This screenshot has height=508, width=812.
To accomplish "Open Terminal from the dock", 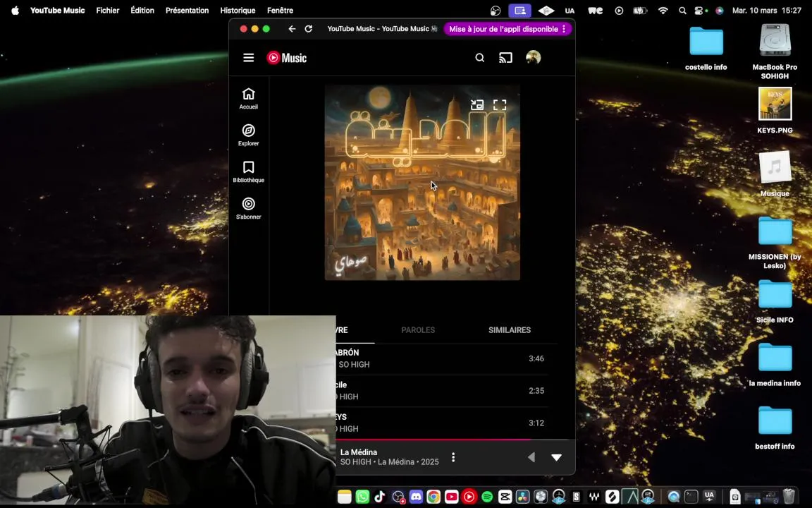I will pos(691,497).
